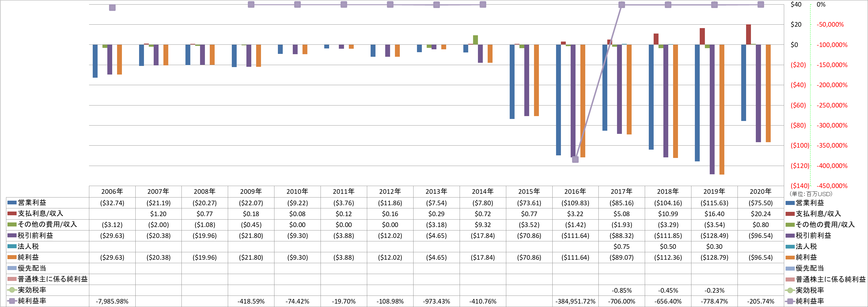
Task: Click 支払利息/収入 value $20.24 for 2020
Action: [x=760, y=214]
